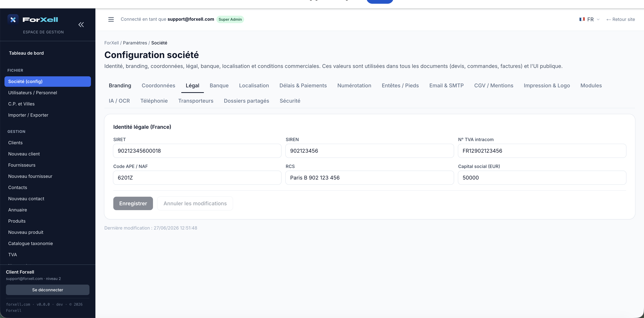Click the French flag icon
This screenshot has width=644, height=318.
coord(582,19)
